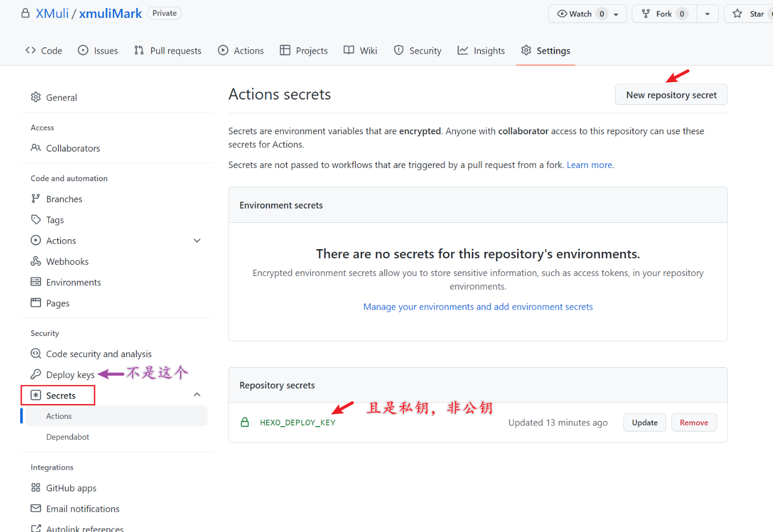Open the Projects tab

point(304,51)
